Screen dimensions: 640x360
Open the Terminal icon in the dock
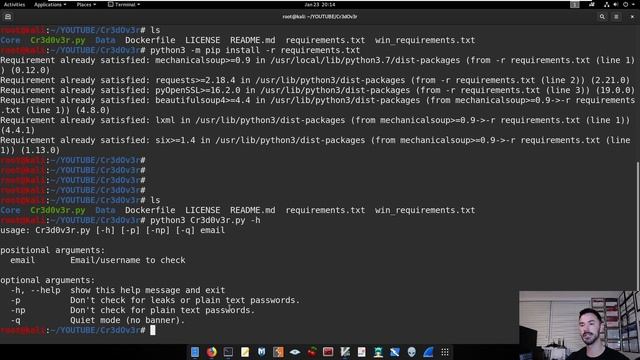point(228,352)
